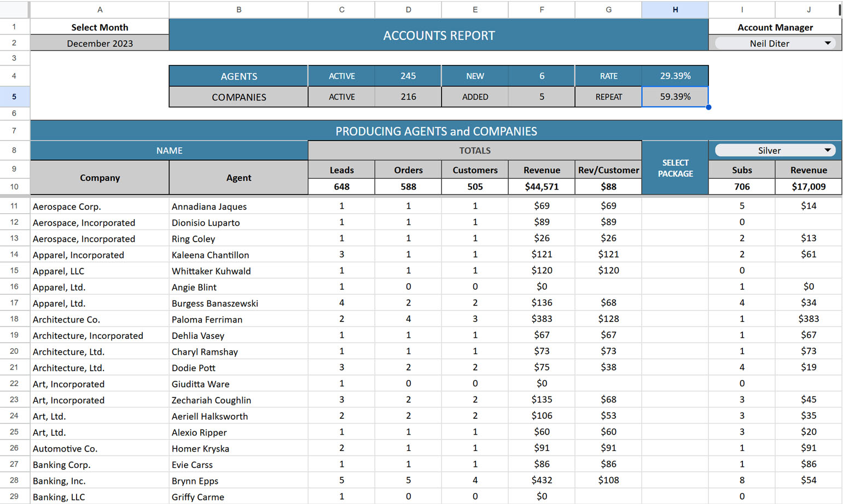Click the Subs total 706 cell

point(741,186)
